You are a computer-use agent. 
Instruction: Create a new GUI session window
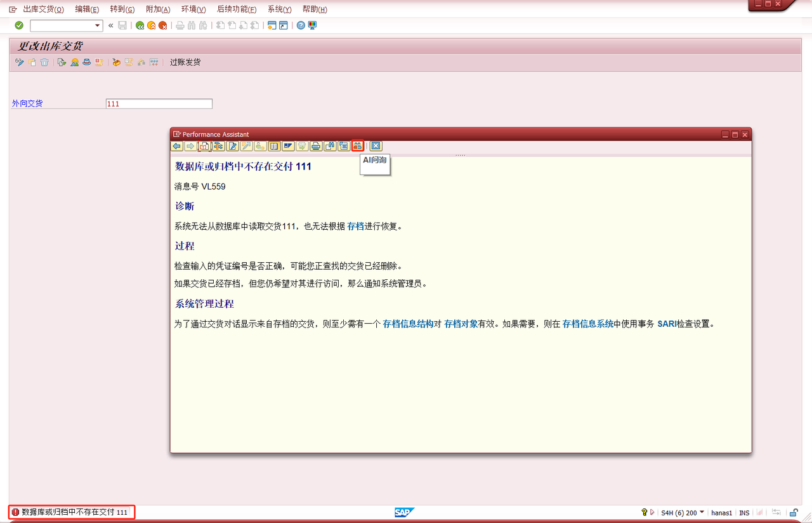(272, 25)
